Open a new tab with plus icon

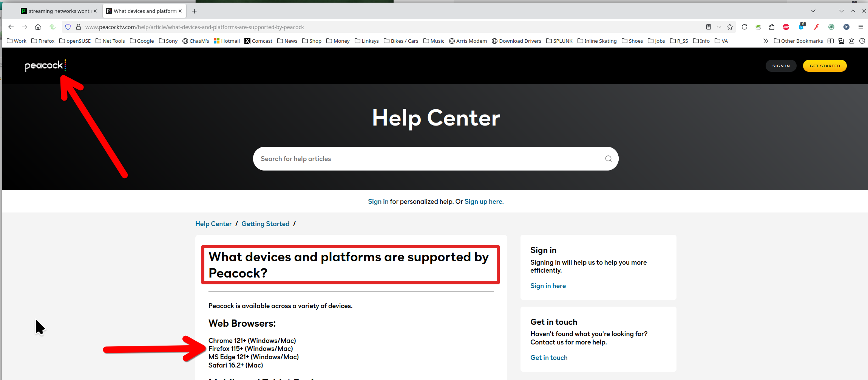click(194, 11)
